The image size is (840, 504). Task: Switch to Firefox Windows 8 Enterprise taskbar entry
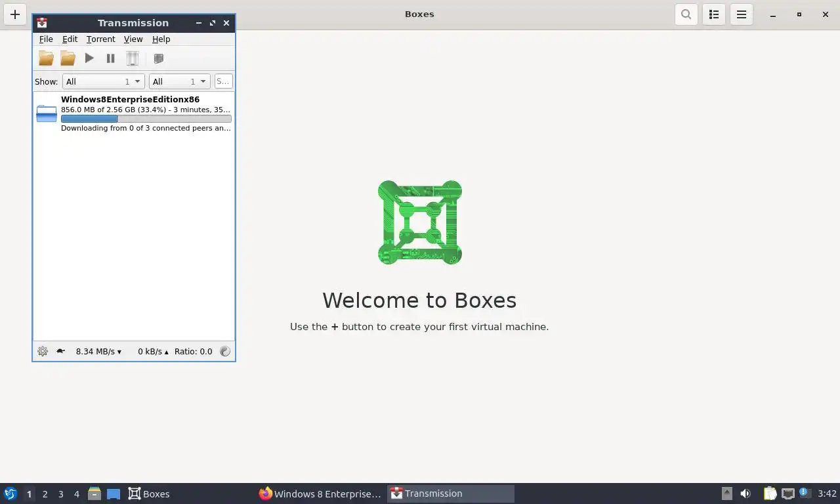click(x=320, y=493)
